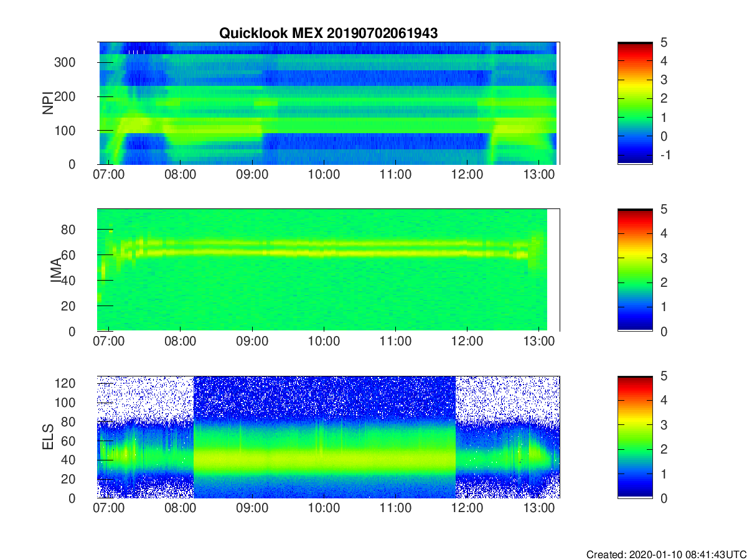The width and height of the screenshot is (747, 560).
Task: Click the 13:00 tick label under NPI plot
Action: coord(538,175)
